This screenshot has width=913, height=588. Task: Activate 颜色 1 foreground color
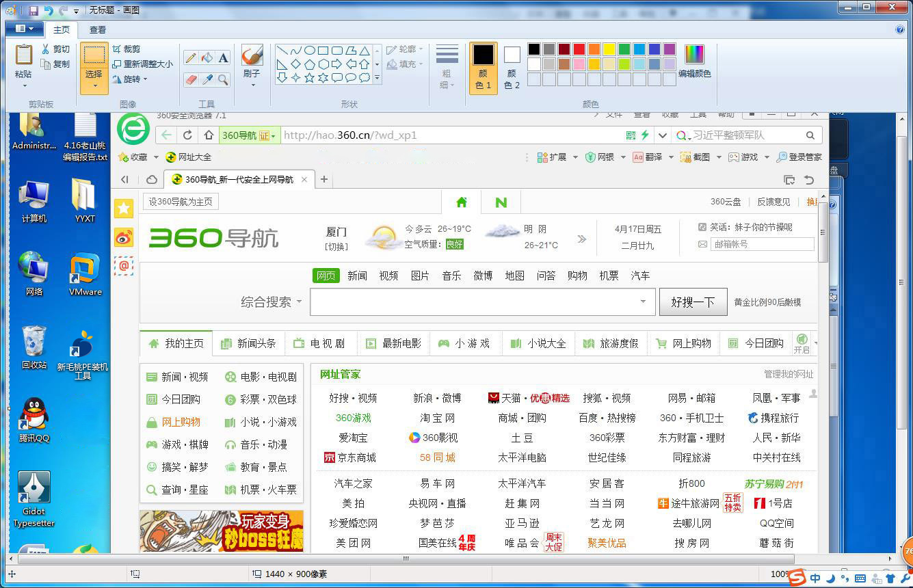pyautogui.click(x=484, y=68)
